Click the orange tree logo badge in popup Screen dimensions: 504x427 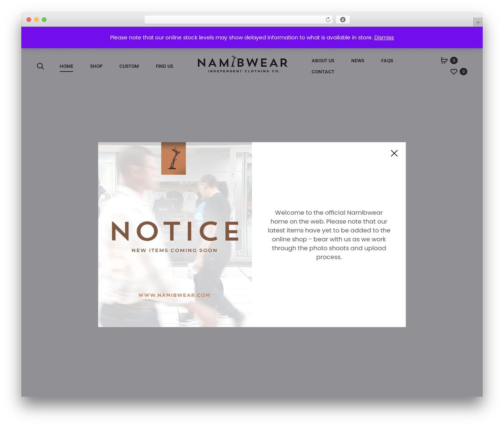[174, 158]
